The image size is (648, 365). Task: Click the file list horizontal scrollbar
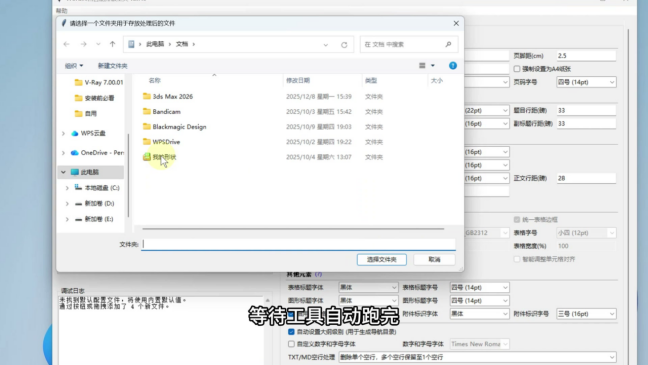293,229
